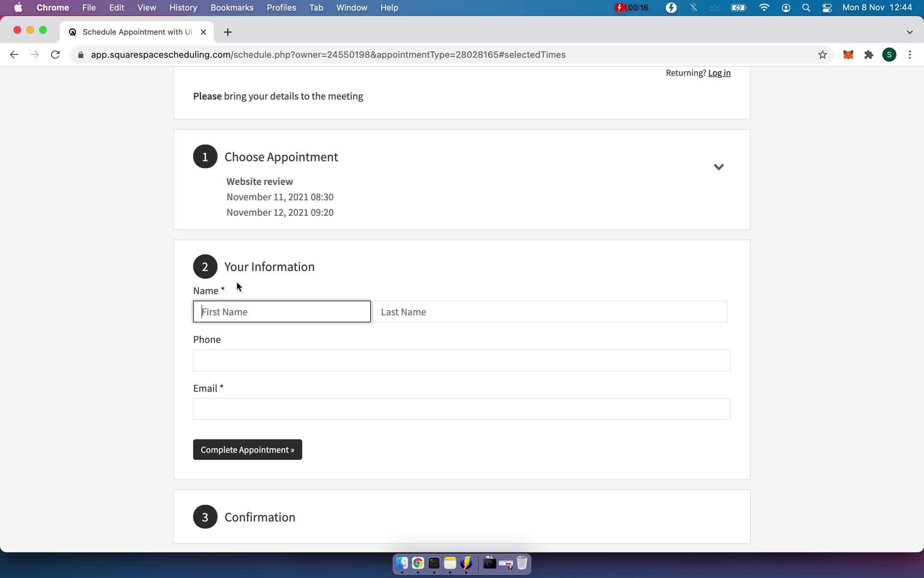Viewport: 924px width, 578px height.
Task: Open Terminal from the Dock
Action: (434, 563)
